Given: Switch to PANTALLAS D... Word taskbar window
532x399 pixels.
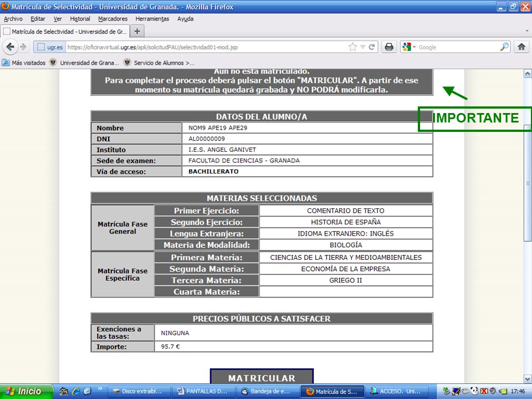Looking at the screenshot, I should [202, 391].
